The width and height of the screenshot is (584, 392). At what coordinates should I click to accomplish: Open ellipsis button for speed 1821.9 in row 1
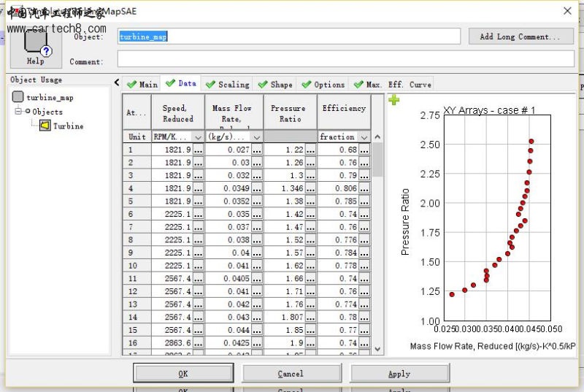(x=198, y=150)
